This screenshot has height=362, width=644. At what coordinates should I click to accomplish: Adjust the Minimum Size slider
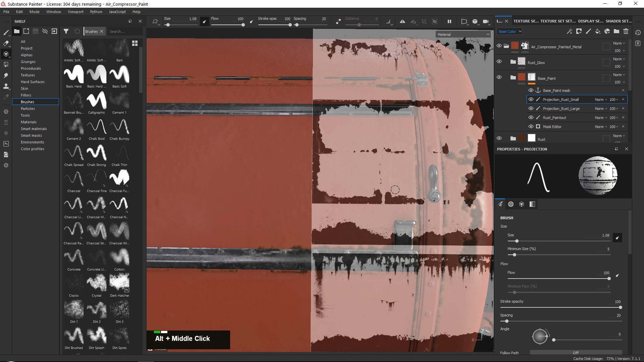coord(559,255)
